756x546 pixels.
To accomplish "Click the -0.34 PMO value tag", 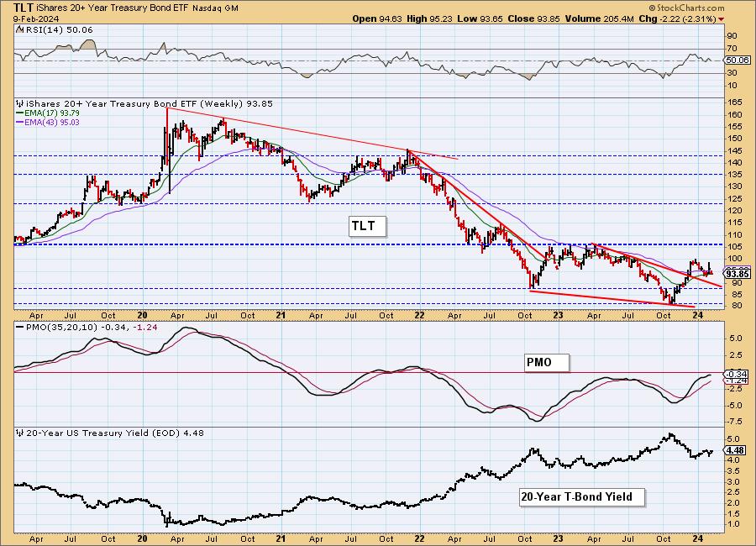I will (x=737, y=374).
